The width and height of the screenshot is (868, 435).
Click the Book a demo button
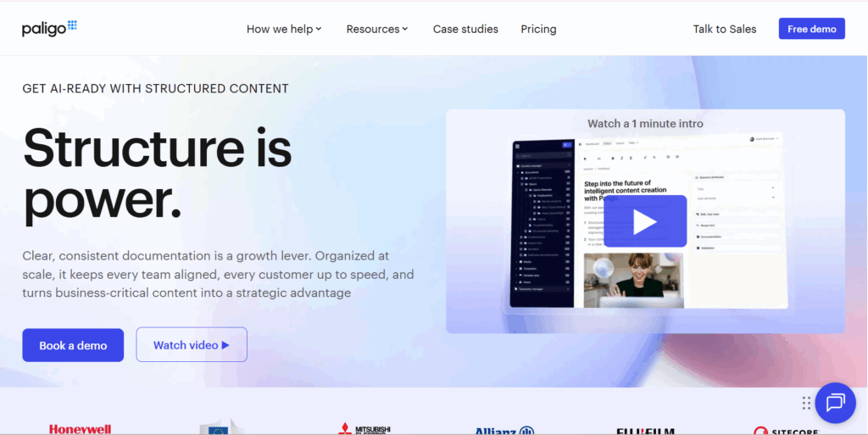tap(73, 345)
